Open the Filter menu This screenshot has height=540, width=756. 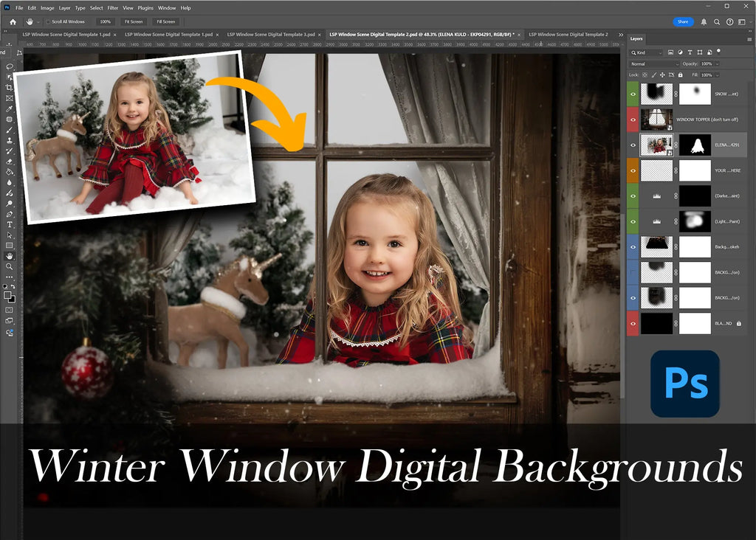113,8
